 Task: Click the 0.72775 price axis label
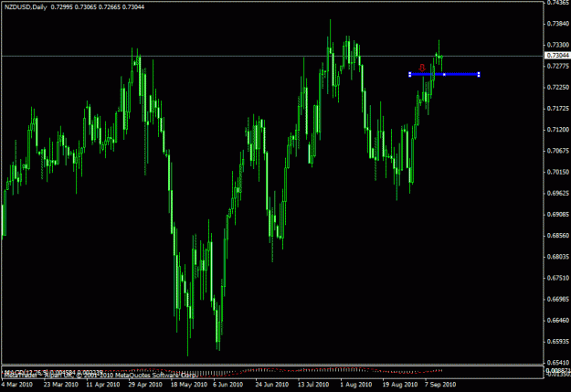tap(558, 66)
